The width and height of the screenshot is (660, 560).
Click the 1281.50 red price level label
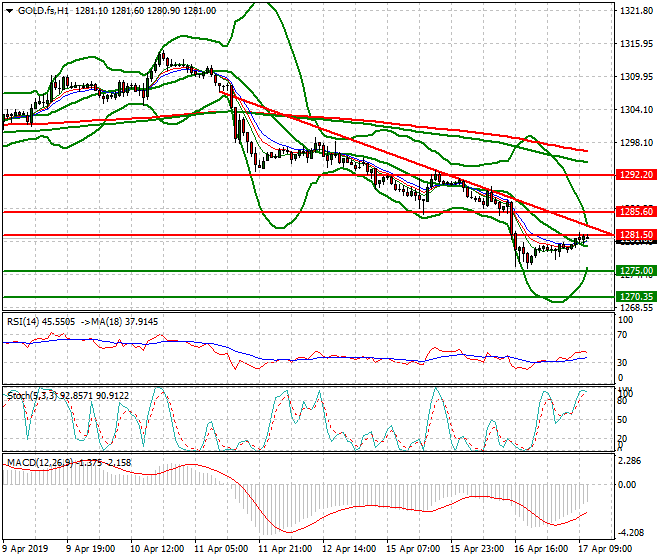[x=636, y=235]
